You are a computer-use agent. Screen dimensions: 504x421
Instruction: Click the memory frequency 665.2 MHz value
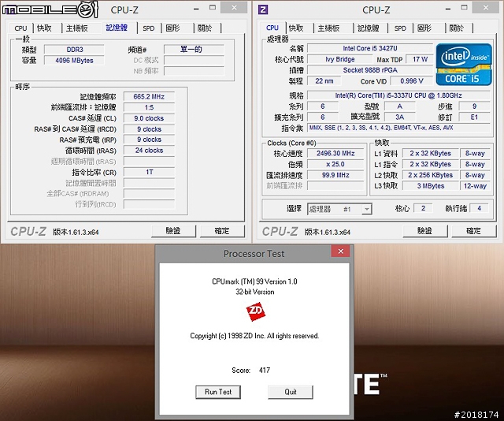click(149, 96)
